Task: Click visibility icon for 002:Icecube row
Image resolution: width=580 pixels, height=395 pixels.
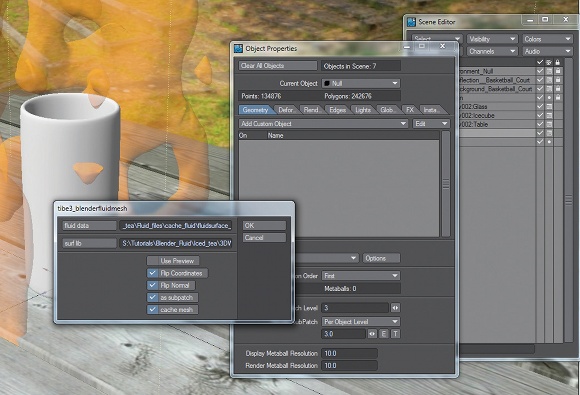Action: coord(549,115)
